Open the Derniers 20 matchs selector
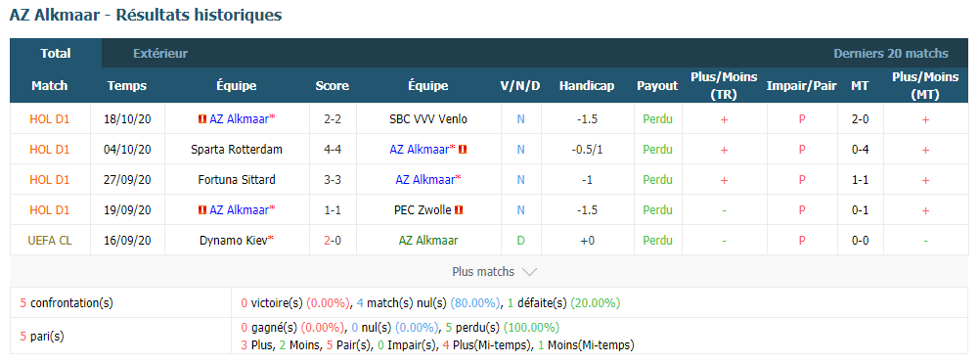Viewport: 980px width, 363px height. (x=891, y=54)
